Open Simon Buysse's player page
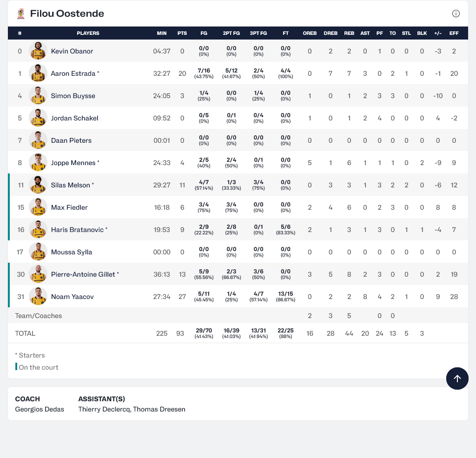 73,96
